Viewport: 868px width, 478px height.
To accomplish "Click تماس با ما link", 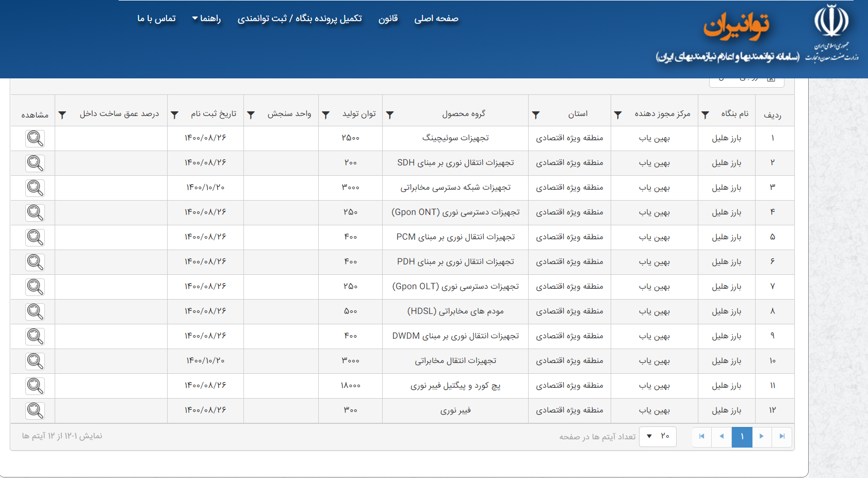I will [x=156, y=19].
